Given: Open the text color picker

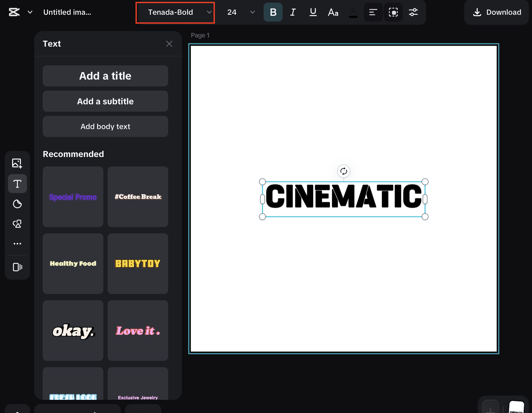Looking at the screenshot, I should [x=353, y=12].
